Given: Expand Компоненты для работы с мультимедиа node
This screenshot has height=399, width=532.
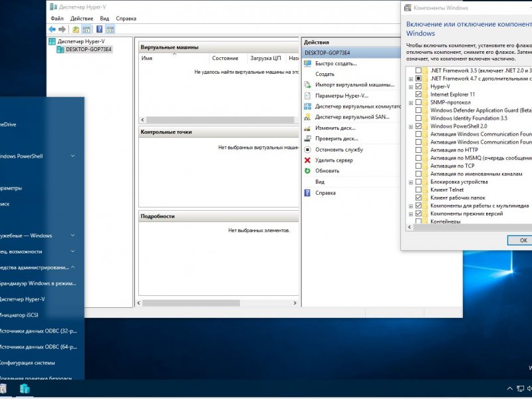Looking at the screenshot, I should [x=411, y=206].
